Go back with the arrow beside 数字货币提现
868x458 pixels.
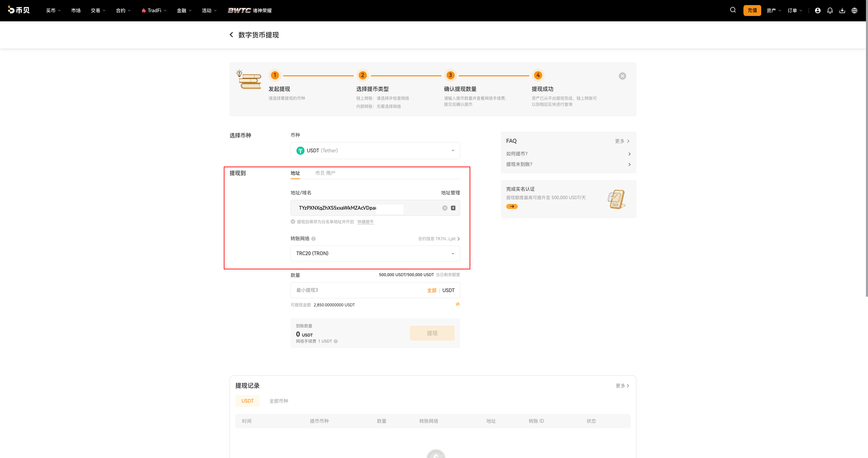[231, 35]
